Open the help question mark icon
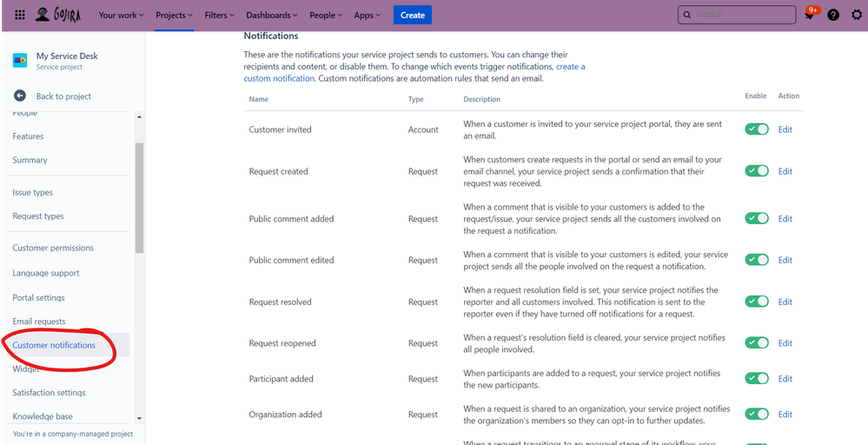This screenshot has width=868, height=445. point(833,15)
